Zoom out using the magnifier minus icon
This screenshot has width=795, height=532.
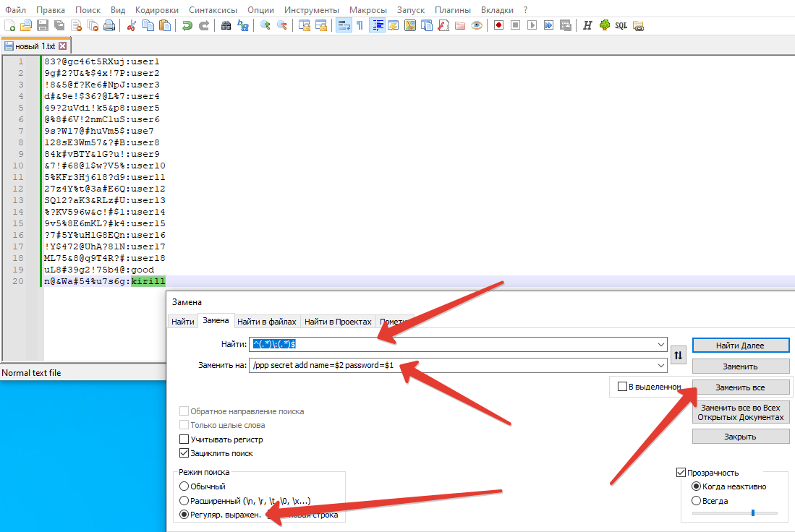282,25
